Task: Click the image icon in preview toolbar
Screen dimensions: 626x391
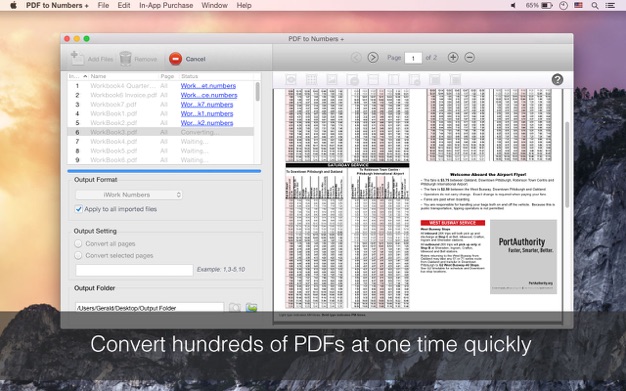Action: [x=332, y=79]
